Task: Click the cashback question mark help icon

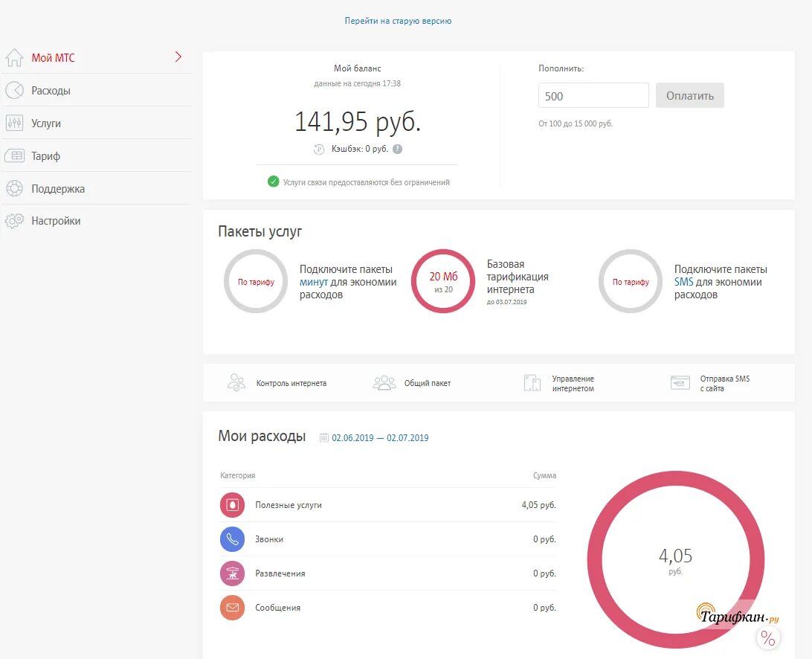Action: [x=397, y=150]
